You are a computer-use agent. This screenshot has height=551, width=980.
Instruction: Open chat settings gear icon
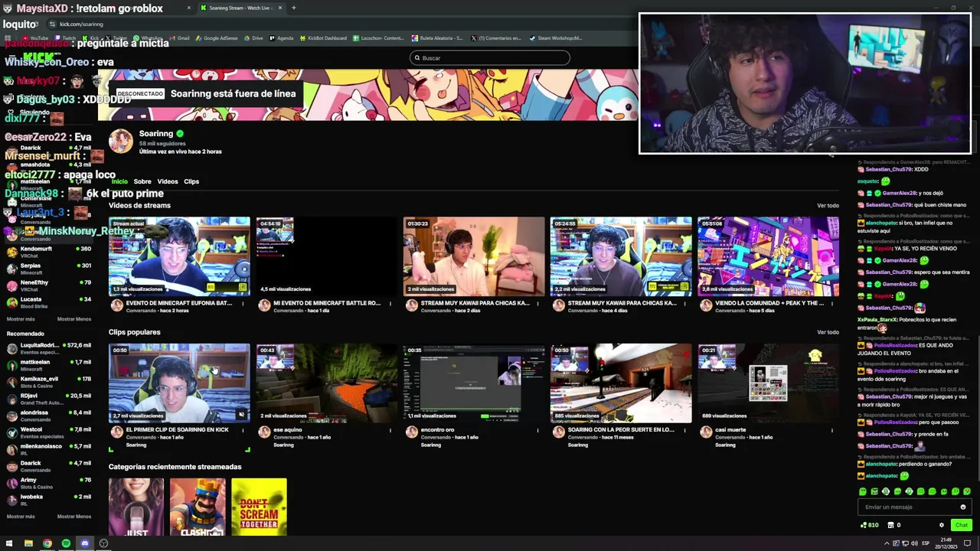(x=941, y=525)
